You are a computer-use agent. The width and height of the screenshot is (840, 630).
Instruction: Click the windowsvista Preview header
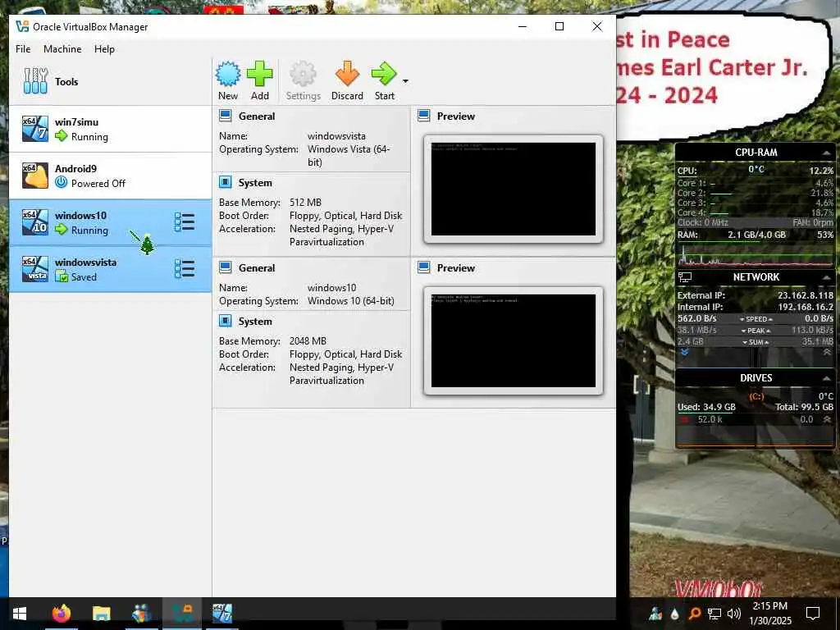[x=455, y=116]
